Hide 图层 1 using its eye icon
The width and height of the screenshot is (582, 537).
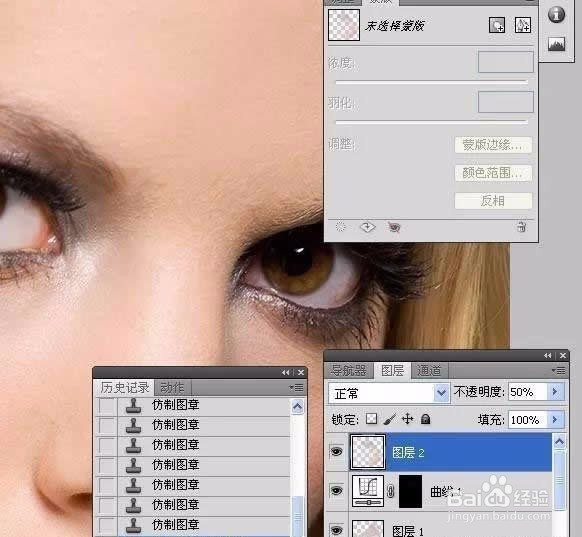(x=336, y=530)
